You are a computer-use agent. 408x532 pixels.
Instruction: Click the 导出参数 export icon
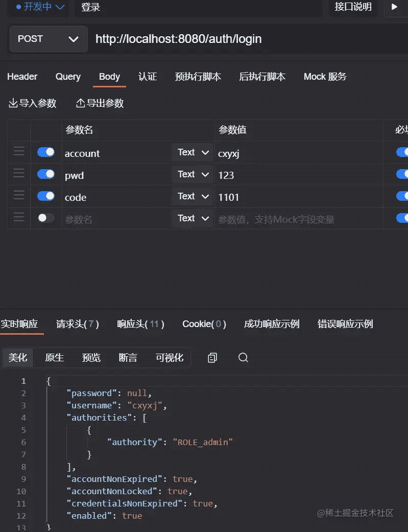80,103
